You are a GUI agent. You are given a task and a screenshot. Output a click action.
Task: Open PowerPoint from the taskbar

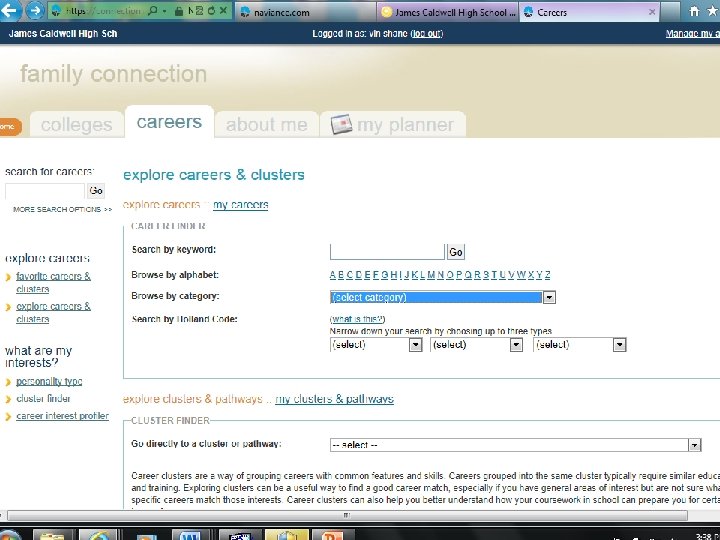[x=332, y=535]
